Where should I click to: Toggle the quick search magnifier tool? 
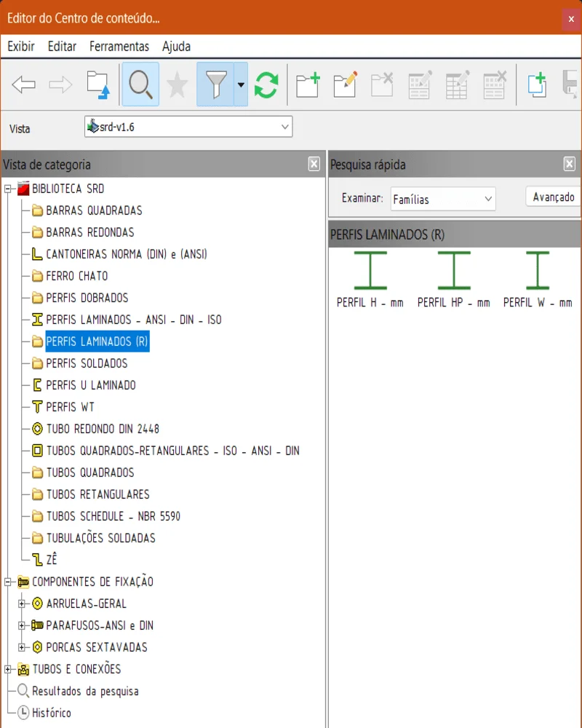pos(140,85)
